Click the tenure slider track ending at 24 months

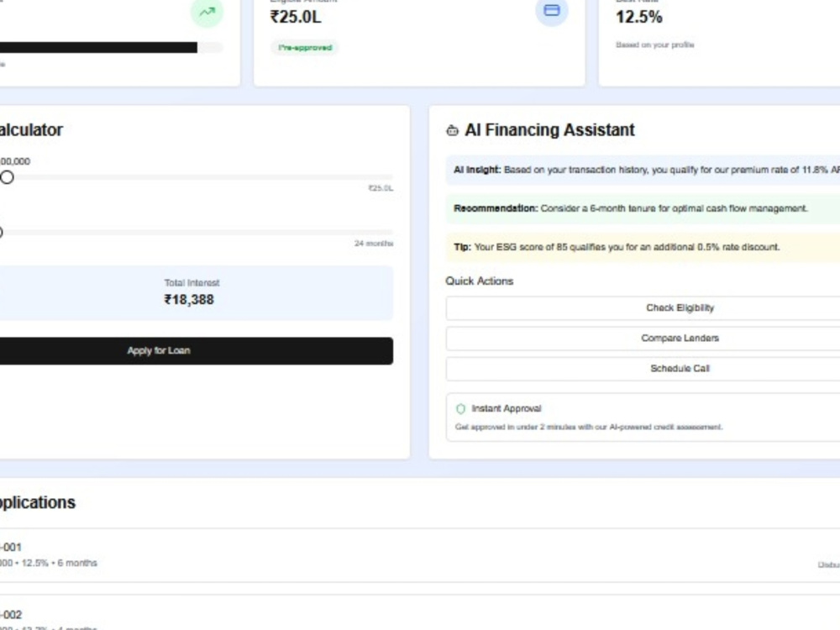197,233
